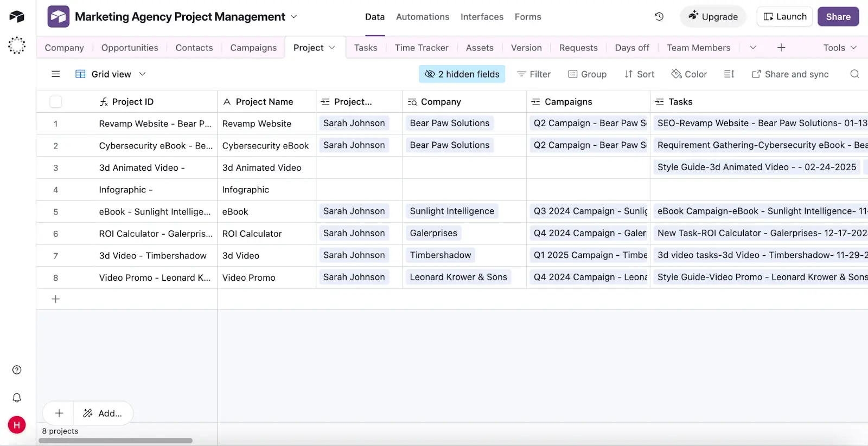This screenshot has width=868, height=446.
Task: Click Sarah Johnson chip in Video Promo row
Action: [354, 277]
